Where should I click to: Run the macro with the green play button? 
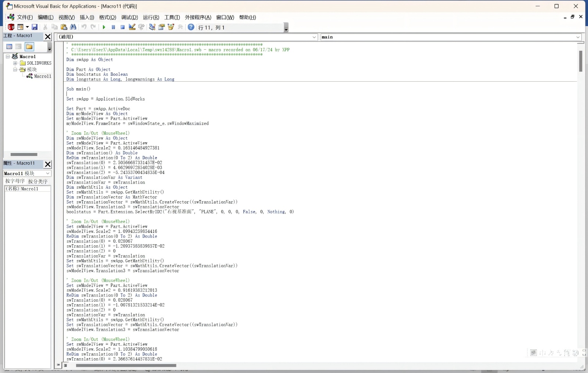(x=104, y=27)
